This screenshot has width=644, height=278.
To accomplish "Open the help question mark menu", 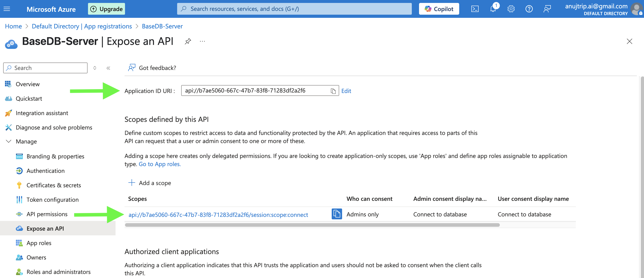I will 529,9.
